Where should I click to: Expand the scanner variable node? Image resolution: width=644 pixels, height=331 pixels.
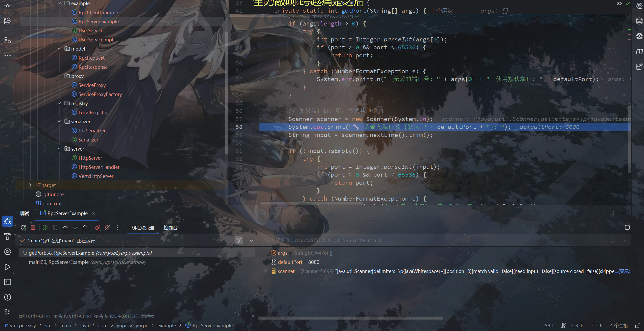pyautogui.click(x=266, y=271)
